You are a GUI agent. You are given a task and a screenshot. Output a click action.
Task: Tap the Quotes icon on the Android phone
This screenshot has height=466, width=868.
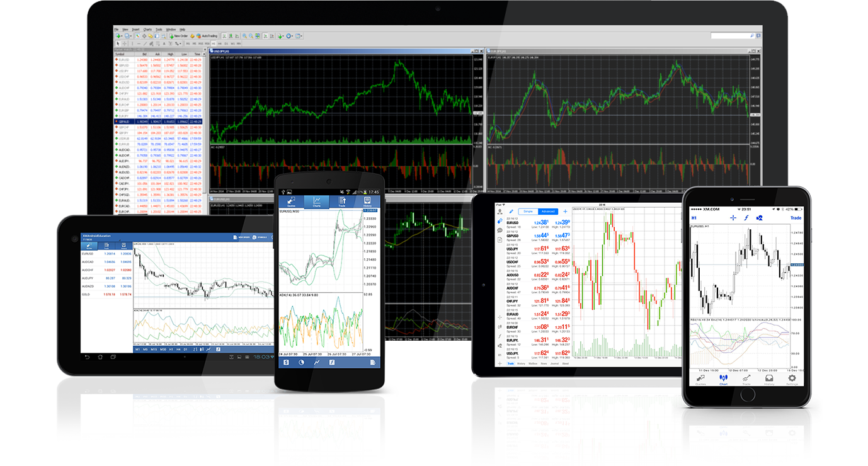coord(291,202)
